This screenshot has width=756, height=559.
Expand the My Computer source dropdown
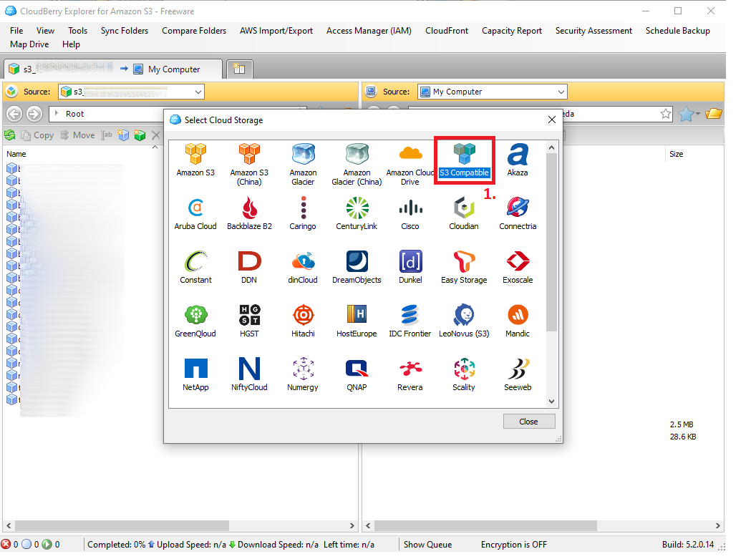(x=561, y=92)
